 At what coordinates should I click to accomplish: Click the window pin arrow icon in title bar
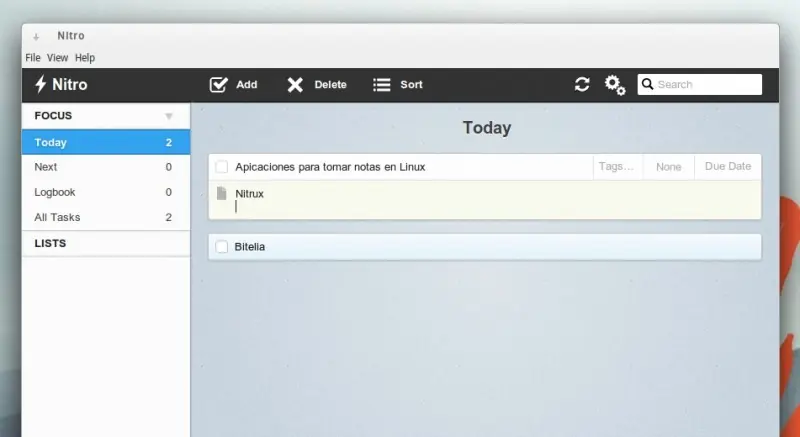[x=36, y=37]
